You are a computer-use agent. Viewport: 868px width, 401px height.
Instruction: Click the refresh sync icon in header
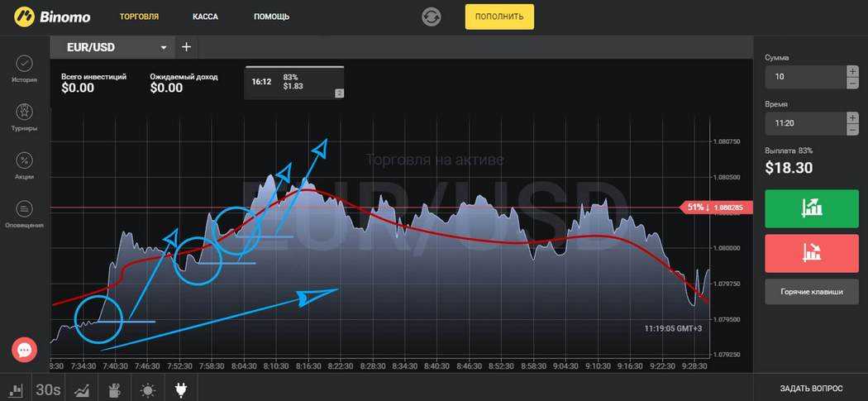click(x=432, y=17)
